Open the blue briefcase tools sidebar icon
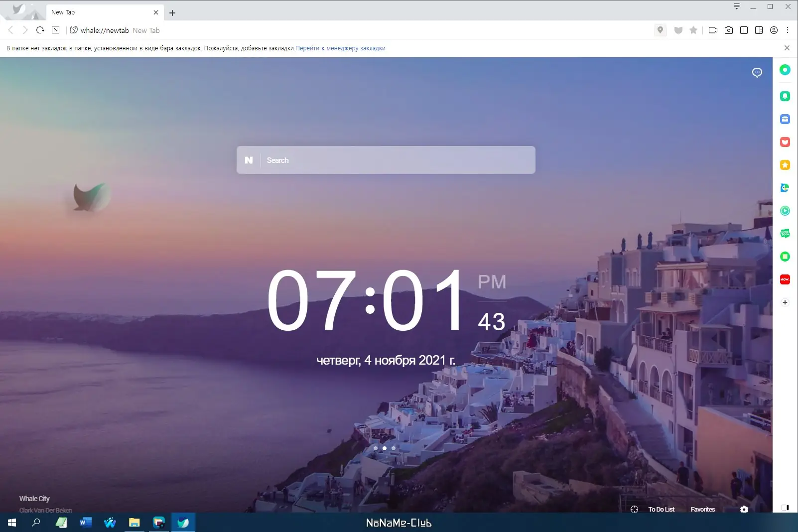This screenshot has width=798, height=532. tap(785, 119)
